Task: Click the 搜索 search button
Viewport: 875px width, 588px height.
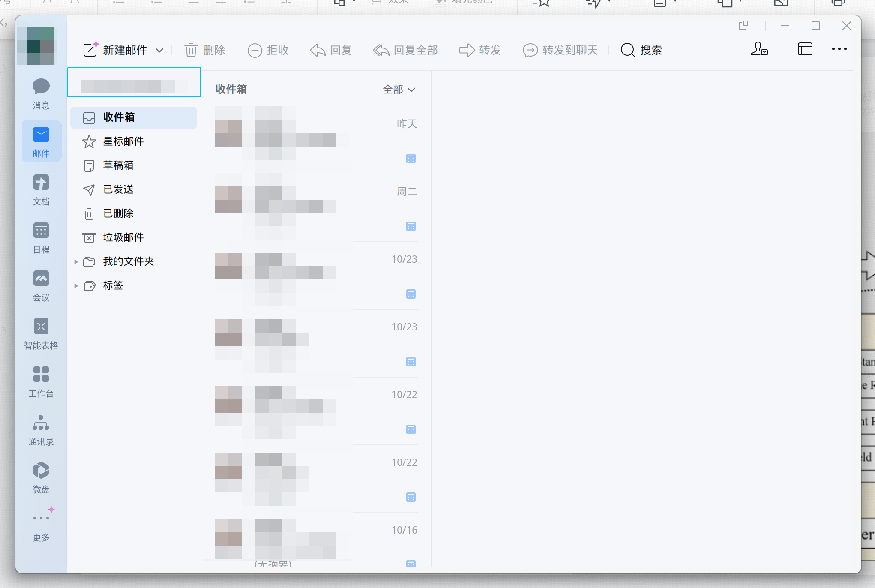Action: [x=641, y=50]
